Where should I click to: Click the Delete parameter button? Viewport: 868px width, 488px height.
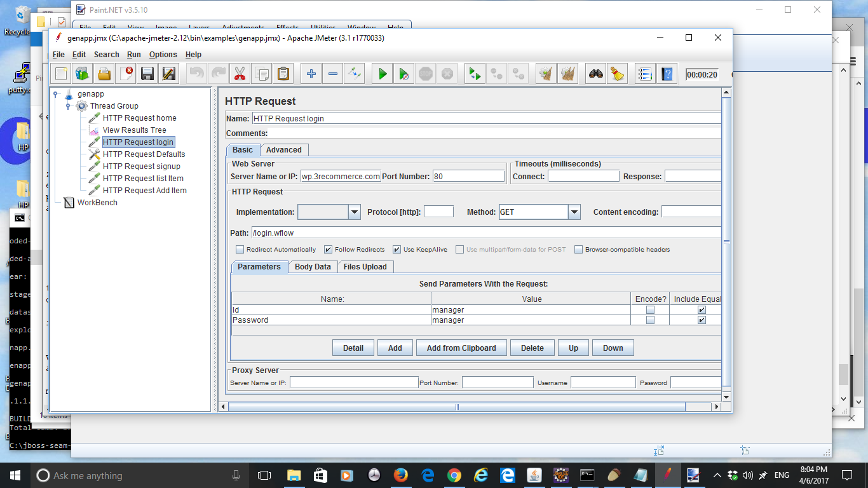click(532, 348)
